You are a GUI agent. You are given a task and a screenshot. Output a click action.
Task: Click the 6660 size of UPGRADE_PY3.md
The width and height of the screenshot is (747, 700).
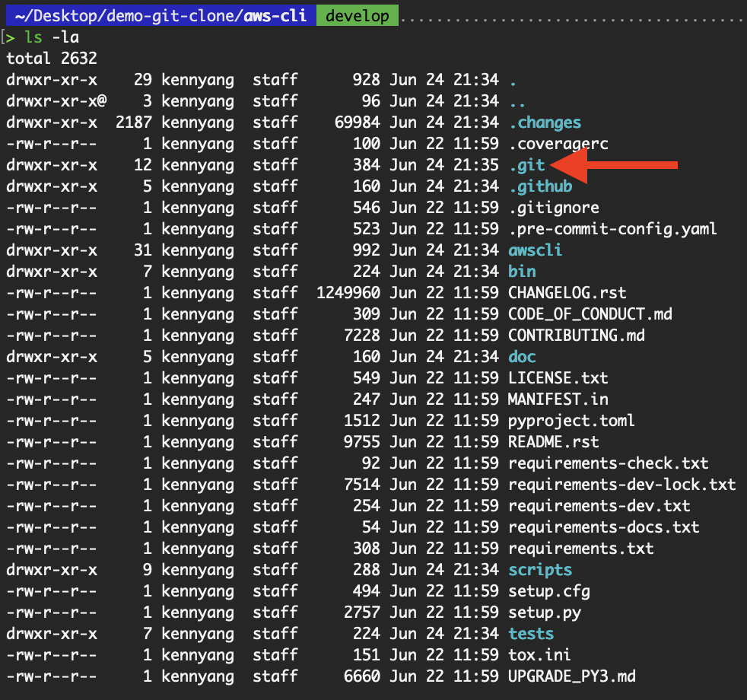coord(362,676)
